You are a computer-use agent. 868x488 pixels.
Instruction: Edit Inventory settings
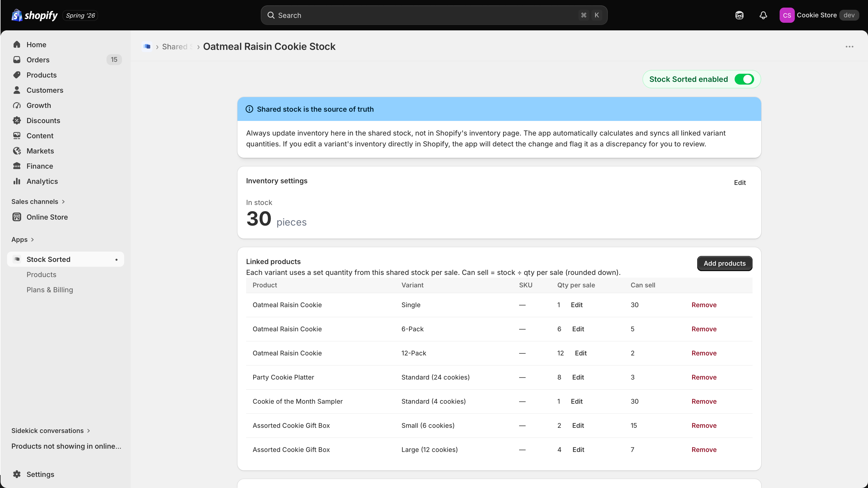(x=740, y=182)
